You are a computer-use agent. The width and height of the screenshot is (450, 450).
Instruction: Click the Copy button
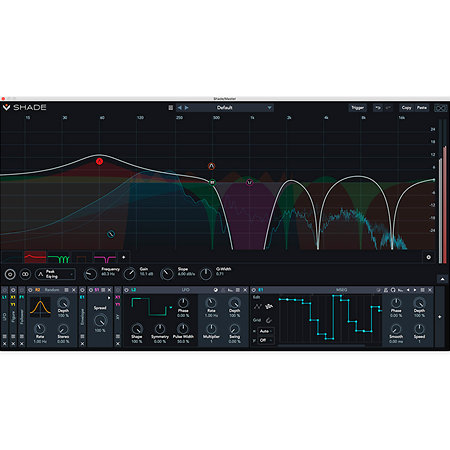click(x=406, y=108)
